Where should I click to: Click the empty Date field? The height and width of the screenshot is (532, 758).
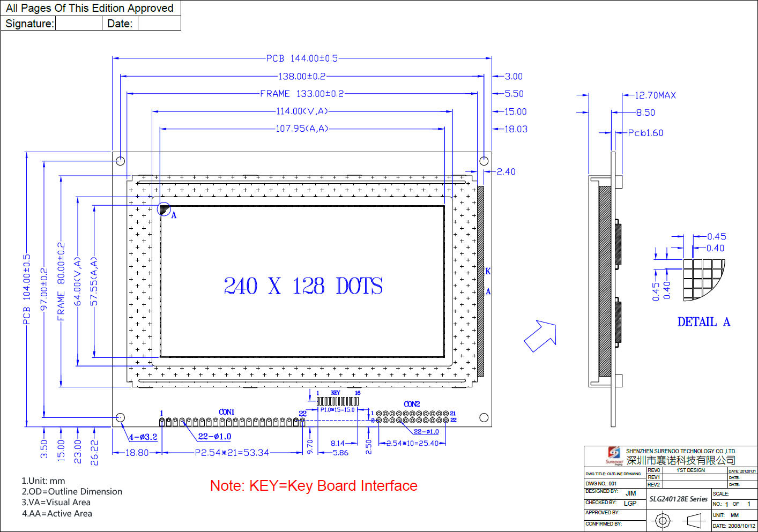[x=159, y=24]
